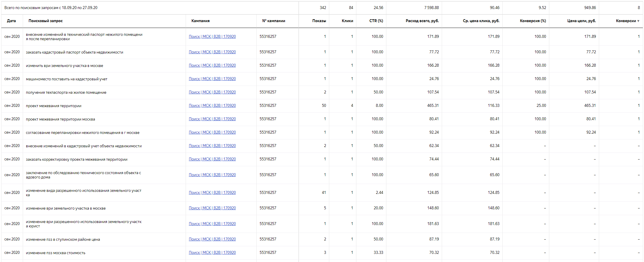Sort table by Показы column header
Screen dimensions: 644x262
(x=319, y=21)
